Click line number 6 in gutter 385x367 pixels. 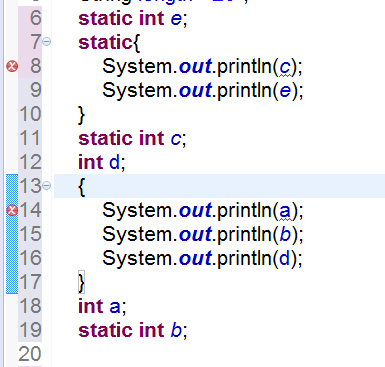click(35, 18)
